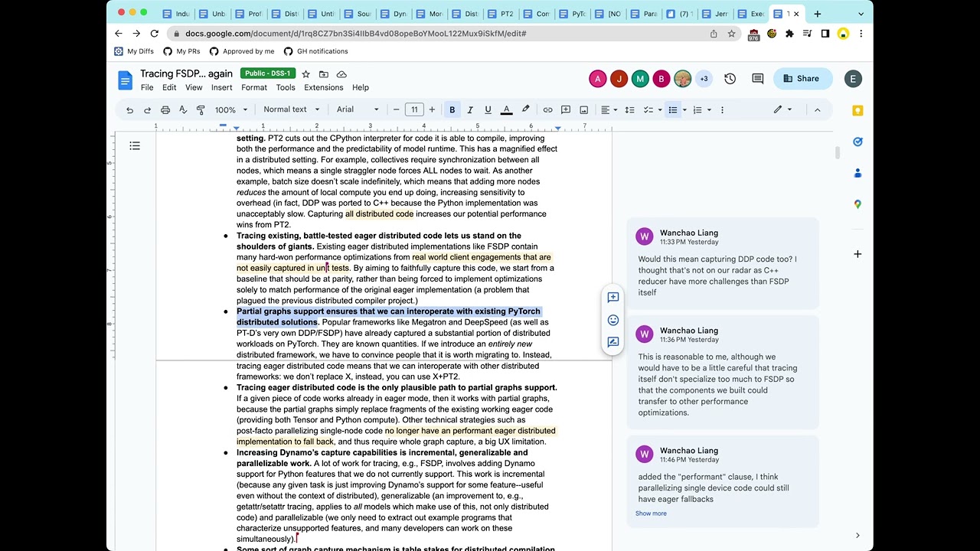Viewport: 980px width, 551px height.
Task: Open the editing mode pencil dropdown
Action: click(x=782, y=109)
